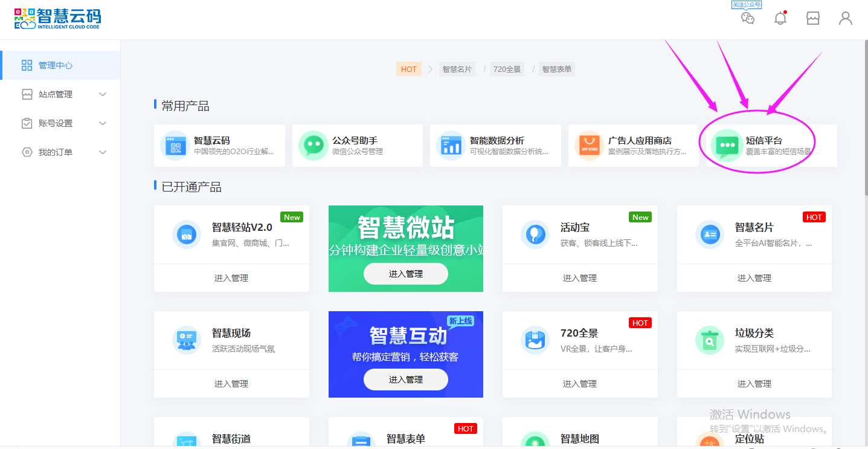Open the inbox image icon in header

[813, 18]
